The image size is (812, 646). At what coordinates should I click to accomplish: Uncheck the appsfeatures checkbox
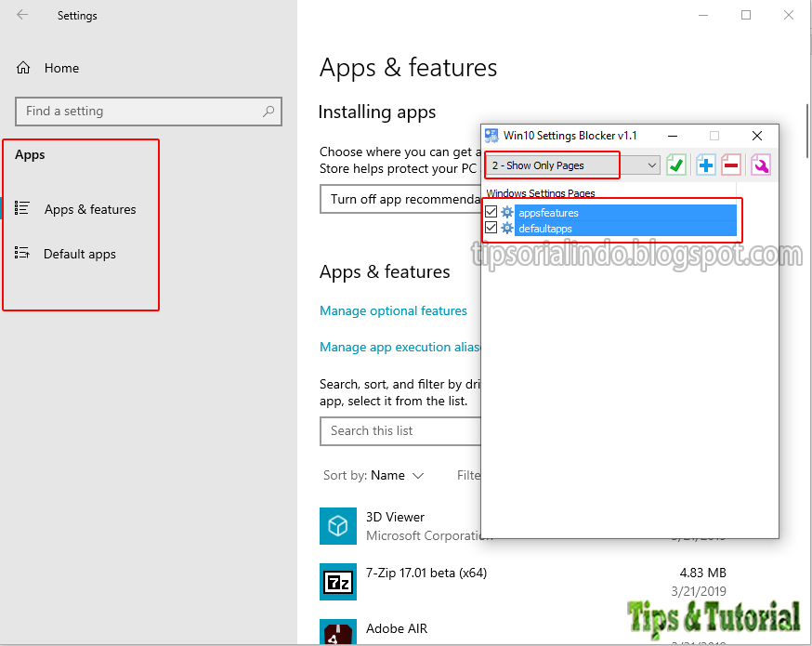point(491,212)
